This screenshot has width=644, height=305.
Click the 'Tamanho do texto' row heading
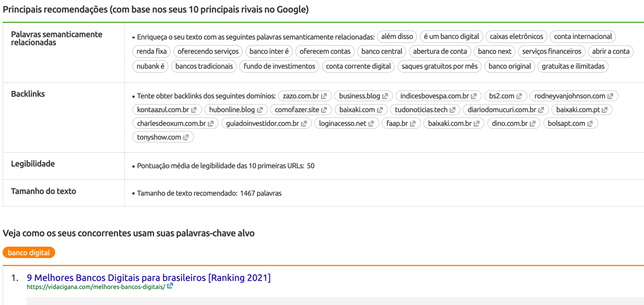(x=43, y=191)
